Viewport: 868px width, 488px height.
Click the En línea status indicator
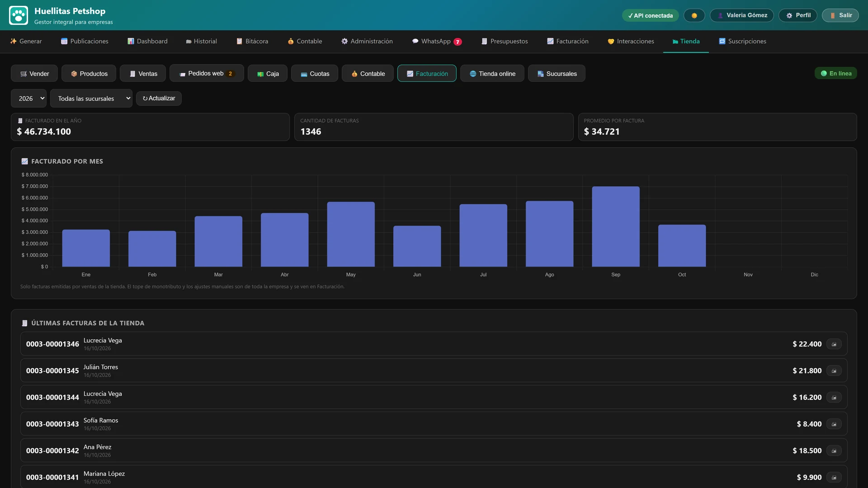coord(835,73)
